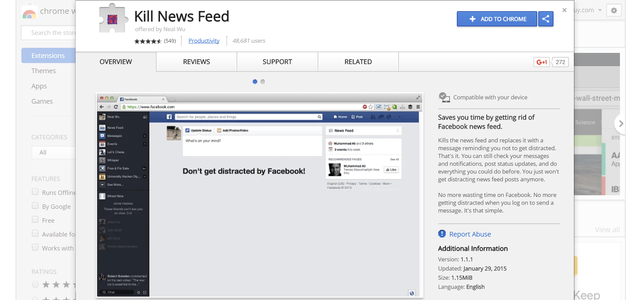Screen dimensions: 644x300
Task: Click the Report Abuse exclamation icon
Action: (x=442, y=234)
